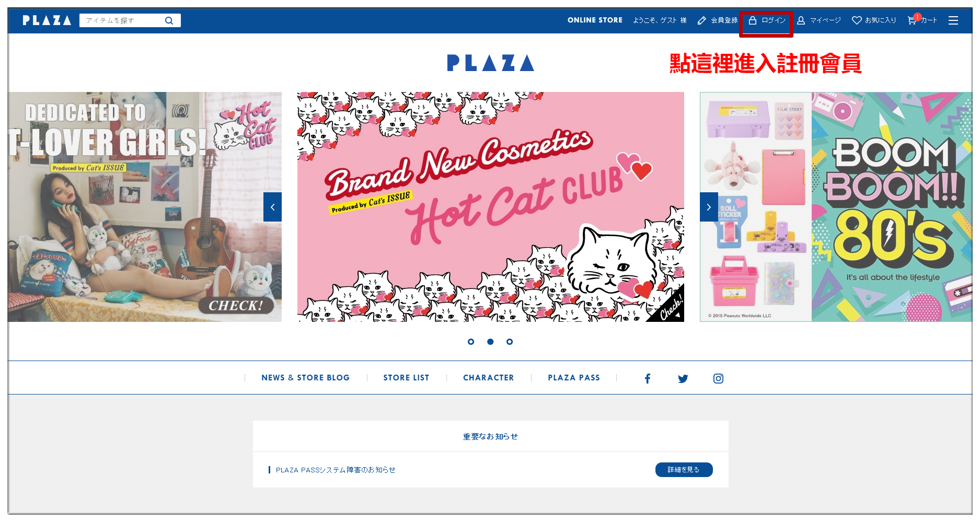Open the Twitter bird icon
The width and height of the screenshot is (980, 522).
[x=683, y=378]
